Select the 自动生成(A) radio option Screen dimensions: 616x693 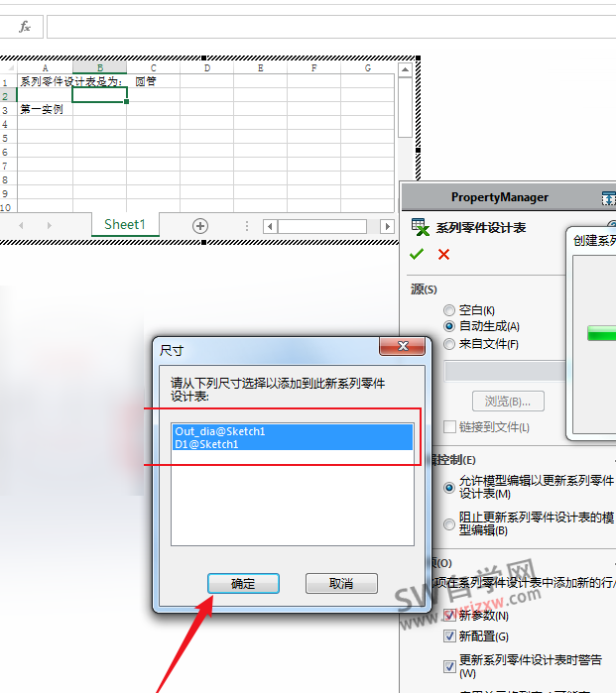click(448, 326)
